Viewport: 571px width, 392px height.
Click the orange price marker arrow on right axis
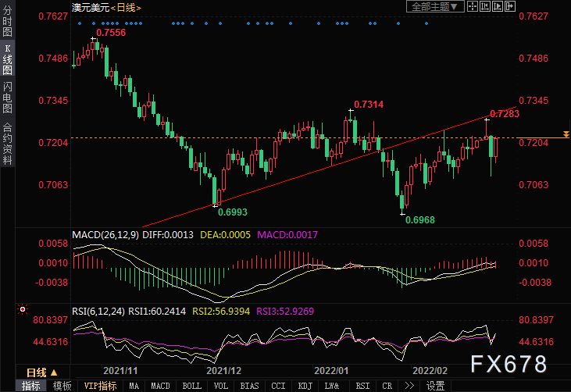coord(566,134)
